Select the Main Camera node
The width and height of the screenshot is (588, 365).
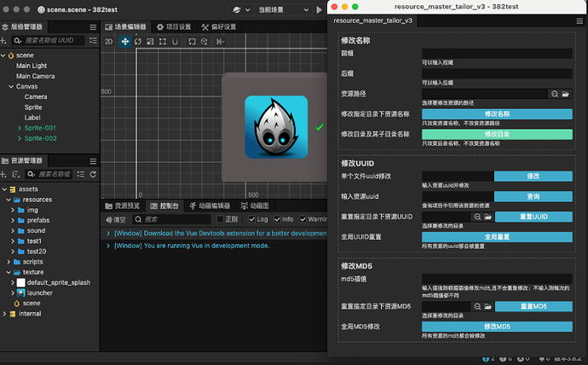point(35,76)
